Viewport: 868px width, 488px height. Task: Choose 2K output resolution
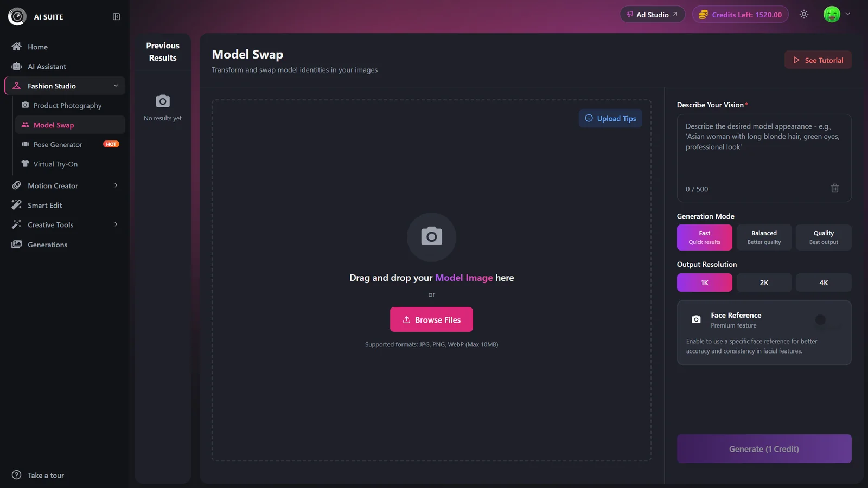(x=764, y=282)
